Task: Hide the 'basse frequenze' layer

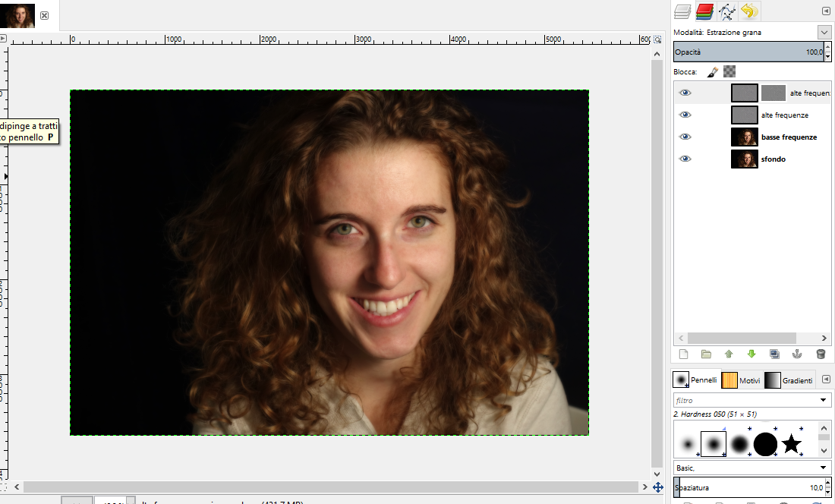Action: [685, 137]
